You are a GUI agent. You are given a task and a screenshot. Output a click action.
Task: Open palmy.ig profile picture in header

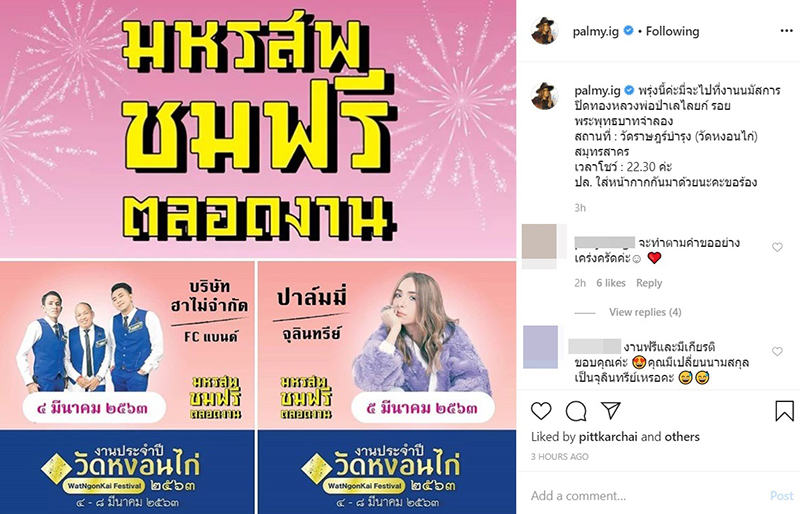tap(544, 31)
